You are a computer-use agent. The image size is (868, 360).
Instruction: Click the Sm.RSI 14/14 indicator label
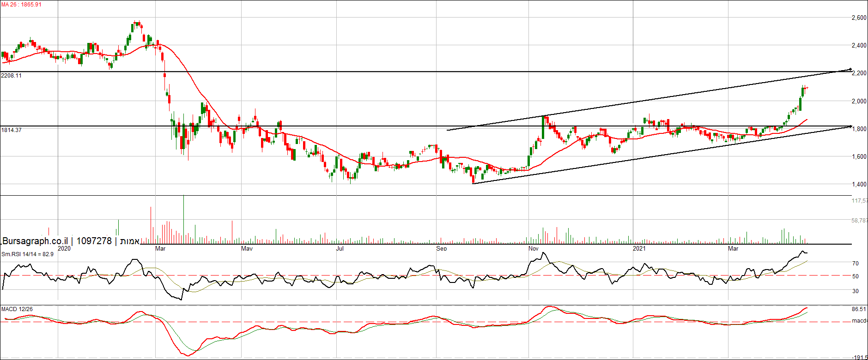tap(27, 254)
